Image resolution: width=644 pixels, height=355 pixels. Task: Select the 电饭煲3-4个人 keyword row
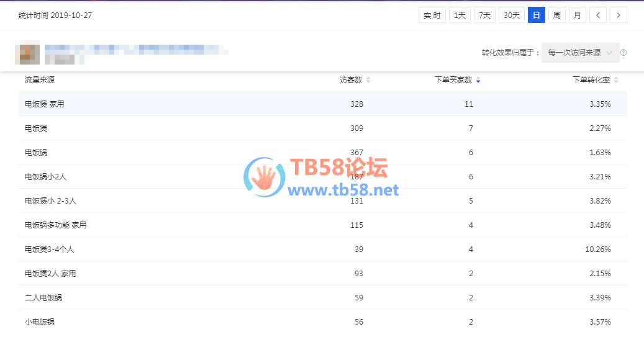pyautogui.click(x=50, y=249)
